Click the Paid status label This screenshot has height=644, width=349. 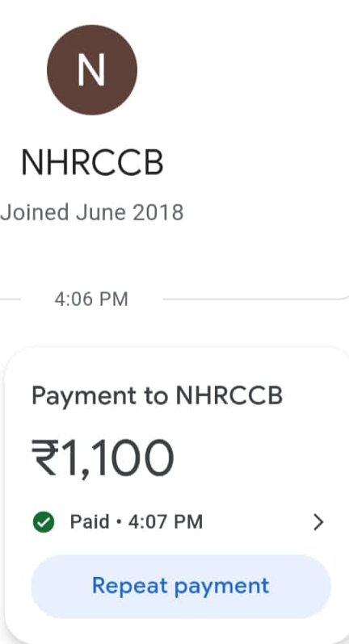90,522
